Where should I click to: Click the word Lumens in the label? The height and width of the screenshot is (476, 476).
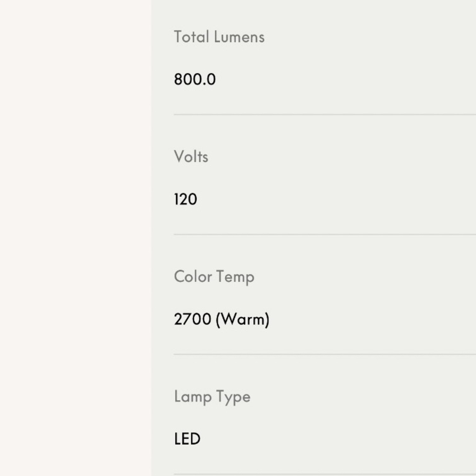tap(239, 37)
